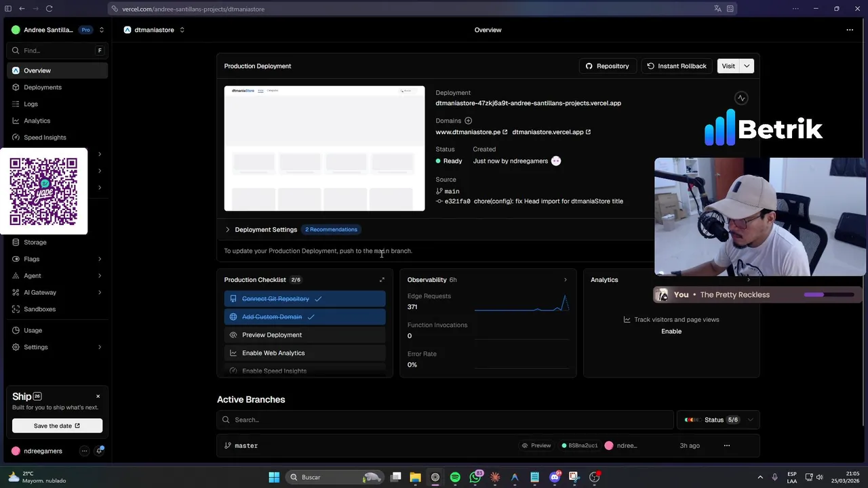Image resolution: width=868 pixels, height=488 pixels.
Task: Go back with the browser back arrow
Action: click(22, 9)
